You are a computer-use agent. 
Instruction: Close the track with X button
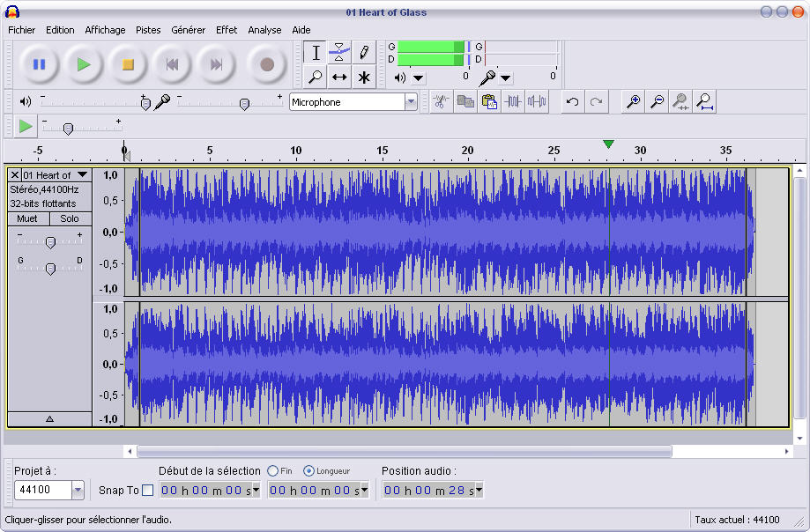[15, 175]
